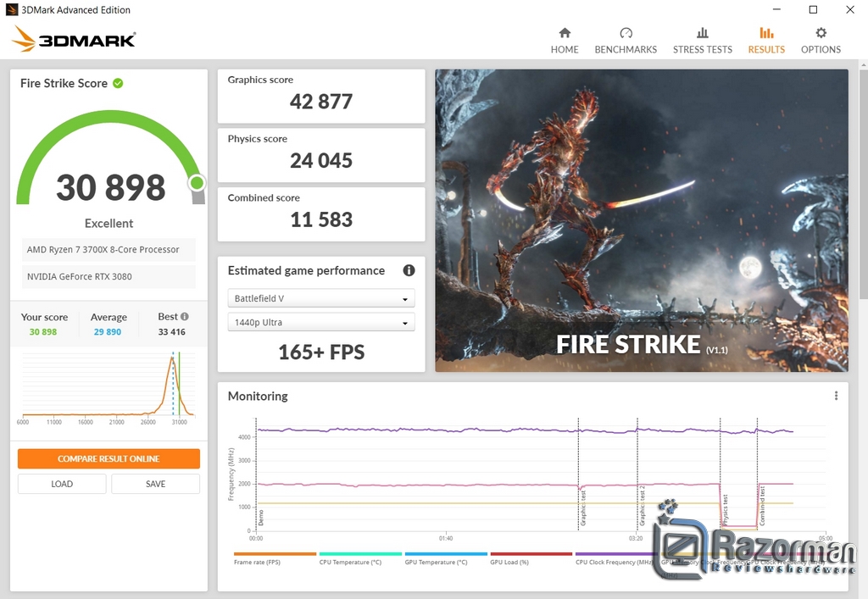The width and height of the screenshot is (868, 599).
Task: Click the 3DMark logo
Action: [74, 39]
